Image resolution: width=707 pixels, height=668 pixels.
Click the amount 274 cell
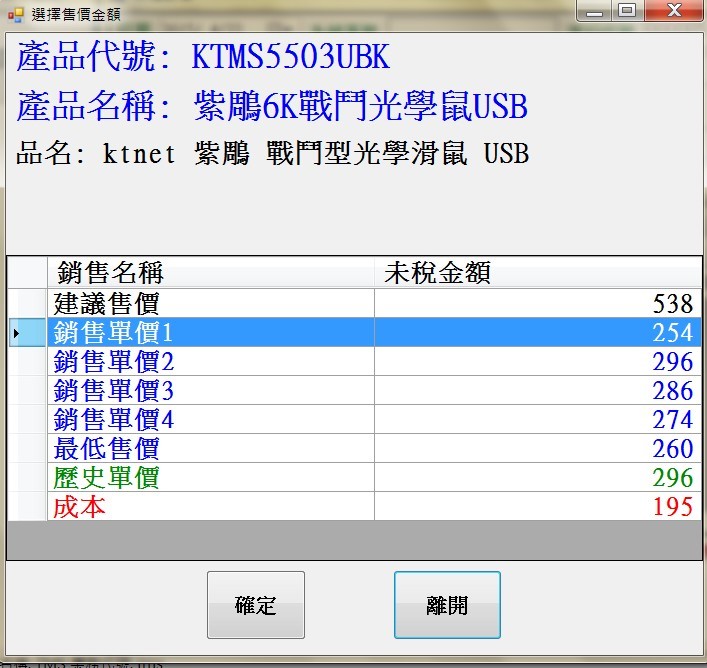pos(538,419)
